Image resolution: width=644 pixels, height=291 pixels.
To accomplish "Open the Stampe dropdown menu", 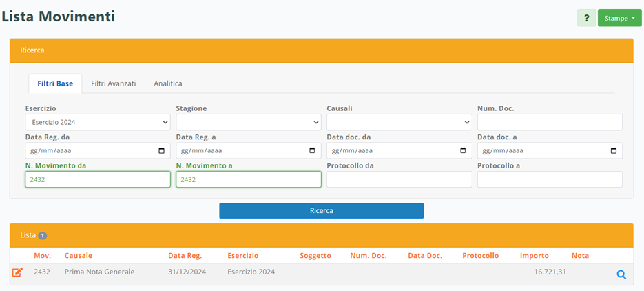I will pyautogui.click(x=619, y=18).
